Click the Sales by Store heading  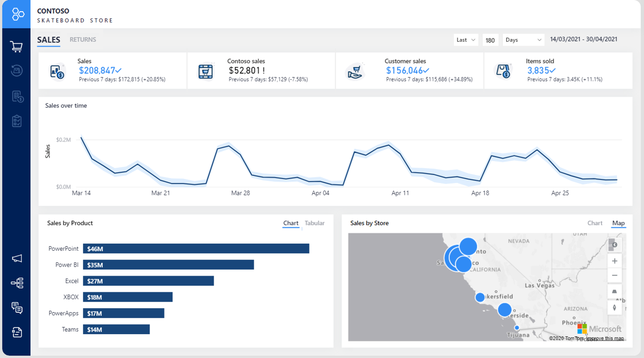(x=369, y=223)
